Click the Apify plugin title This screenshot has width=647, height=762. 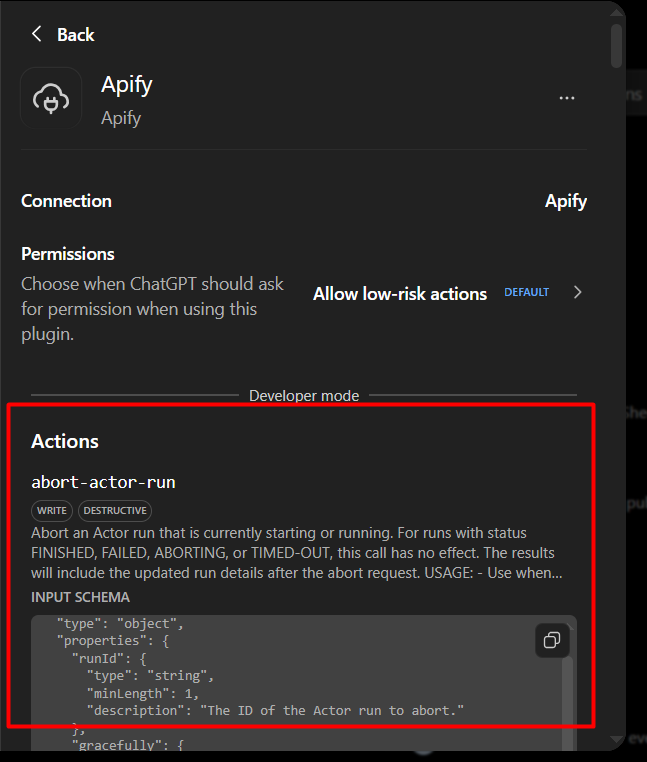click(x=126, y=85)
